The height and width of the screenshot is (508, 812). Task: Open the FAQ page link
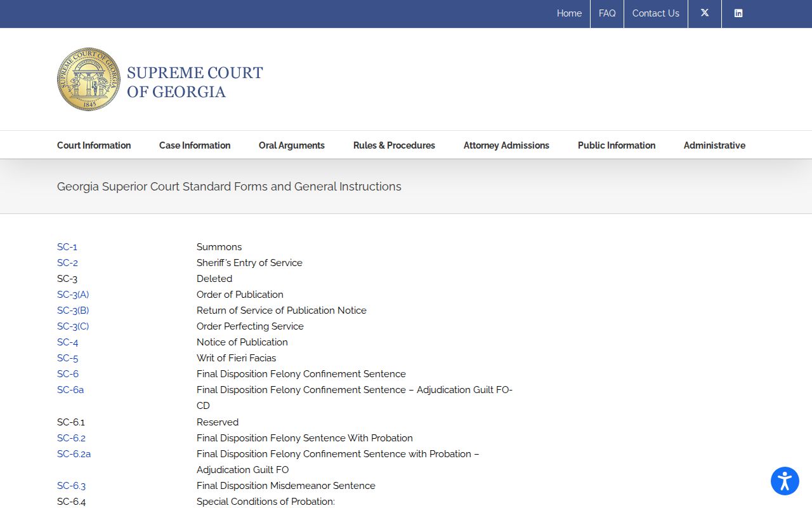[x=607, y=13]
